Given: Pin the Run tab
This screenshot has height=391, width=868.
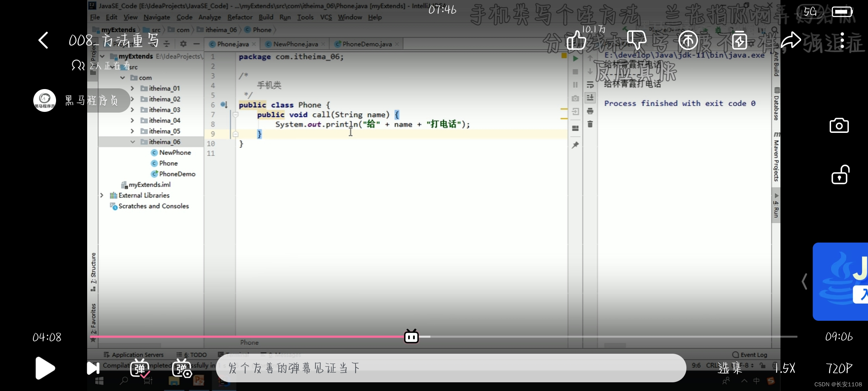Looking at the screenshot, I should point(575,145).
